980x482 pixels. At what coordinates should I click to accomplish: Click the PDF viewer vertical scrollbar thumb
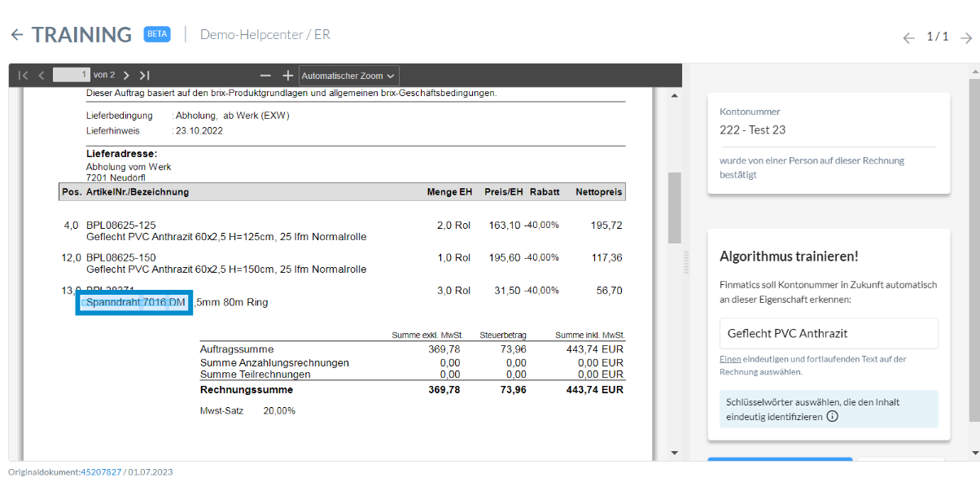(674, 208)
